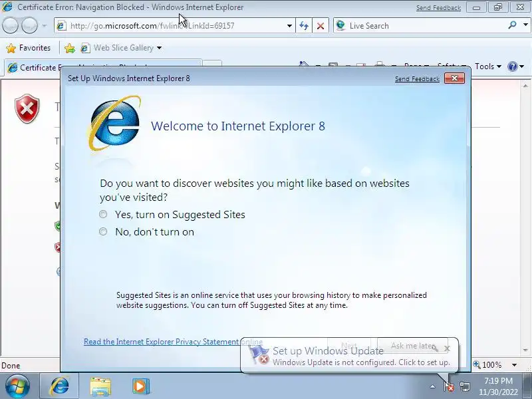The width and height of the screenshot is (532, 399).
Task: Show hidden tray icons arrow
Action: pyautogui.click(x=433, y=386)
